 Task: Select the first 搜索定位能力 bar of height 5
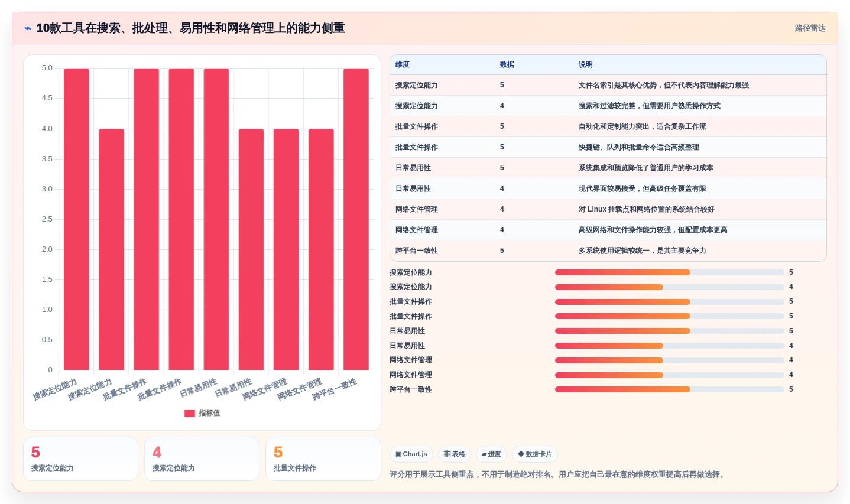pyautogui.click(x=77, y=219)
